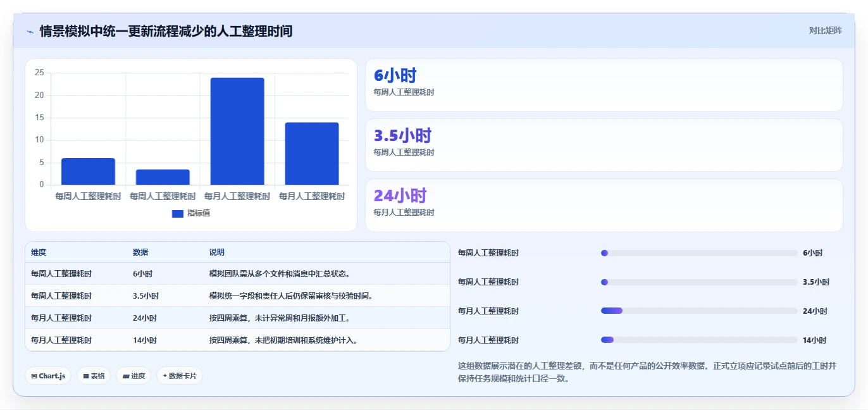Click the 进度 chip

133,376
